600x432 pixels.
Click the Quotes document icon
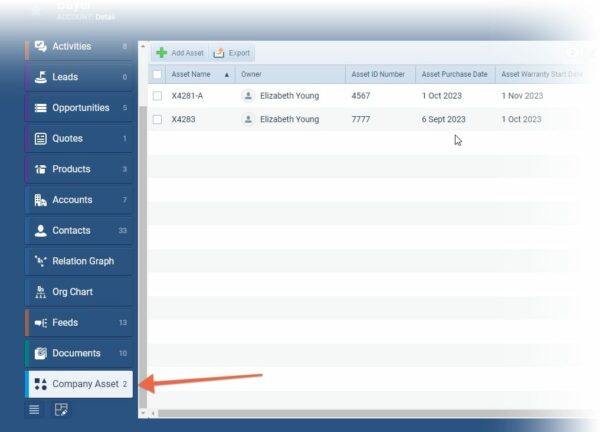(x=41, y=138)
